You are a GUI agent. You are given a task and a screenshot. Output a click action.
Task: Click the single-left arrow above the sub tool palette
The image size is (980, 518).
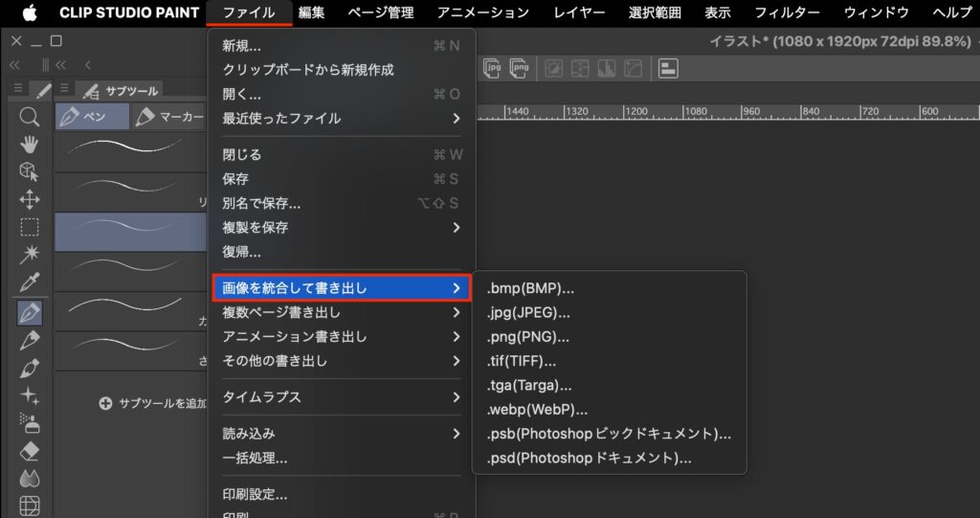[88, 65]
